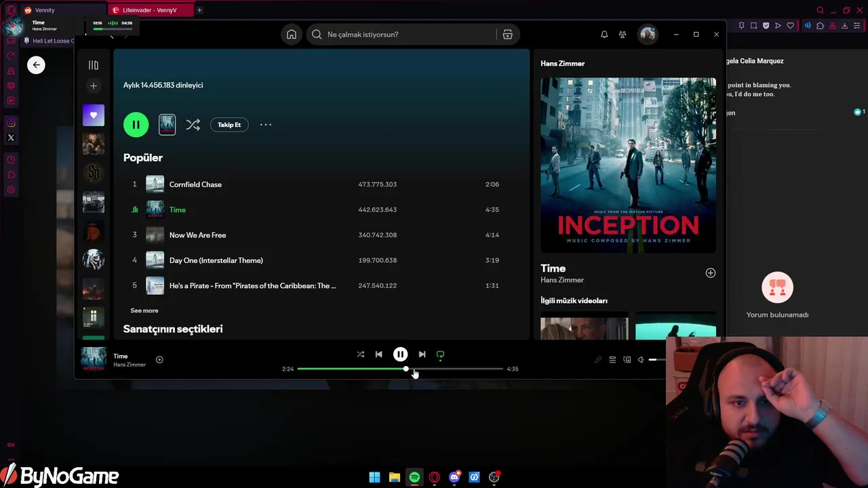Toggle shuffle in player bar

(361, 354)
